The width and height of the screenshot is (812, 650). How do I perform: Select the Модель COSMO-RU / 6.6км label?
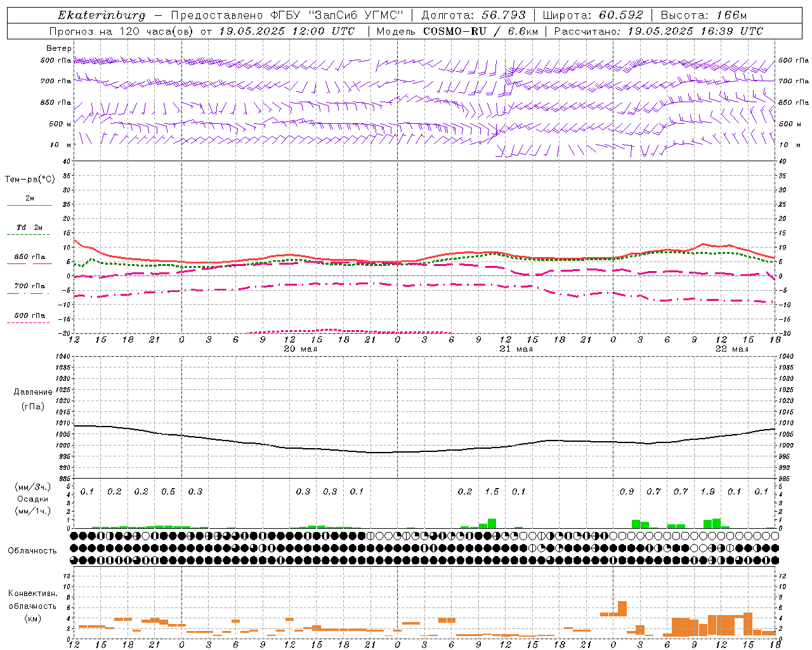pyautogui.click(x=457, y=31)
